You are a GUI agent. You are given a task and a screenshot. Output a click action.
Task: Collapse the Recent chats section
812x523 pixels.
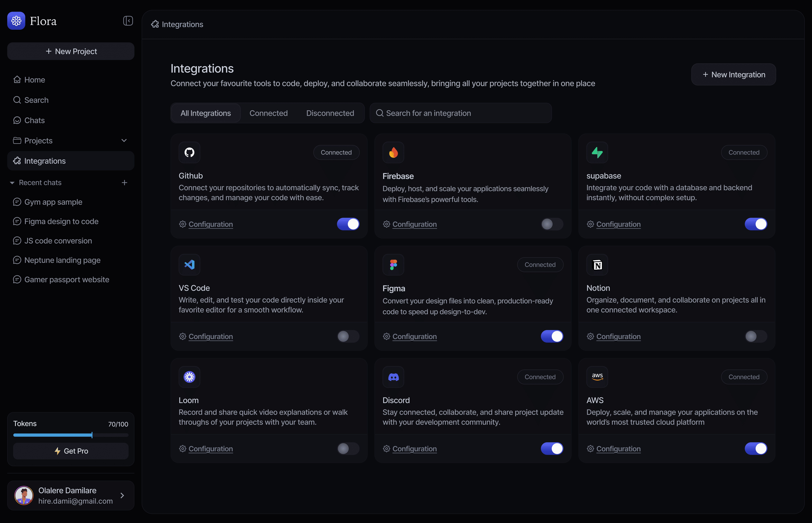coord(12,183)
